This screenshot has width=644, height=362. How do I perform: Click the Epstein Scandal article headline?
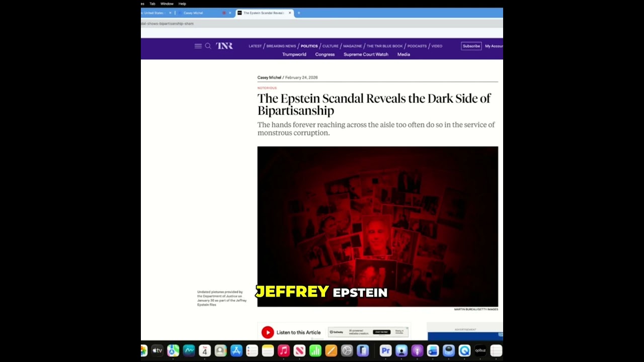(x=374, y=104)
